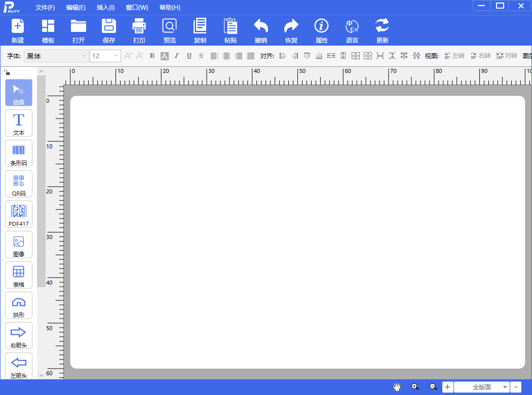Screen dimensions: 532x395
Task: Select the hand pan tool
Action: (x=397, y=387)
